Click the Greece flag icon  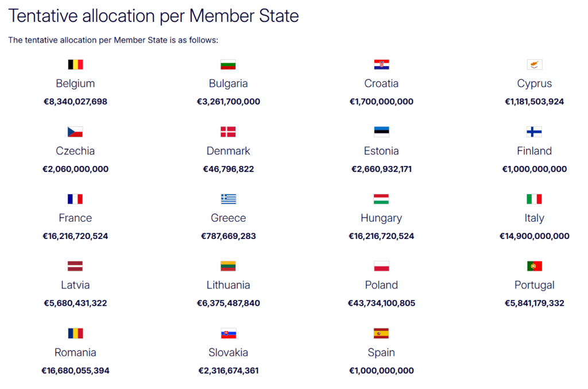228,199
